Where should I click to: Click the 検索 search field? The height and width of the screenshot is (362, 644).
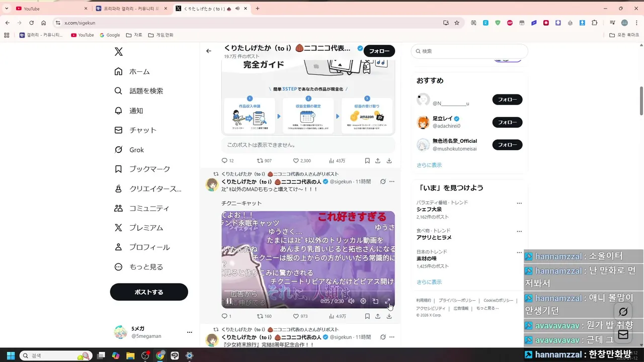pyautogui.click(x=469, y=51)
